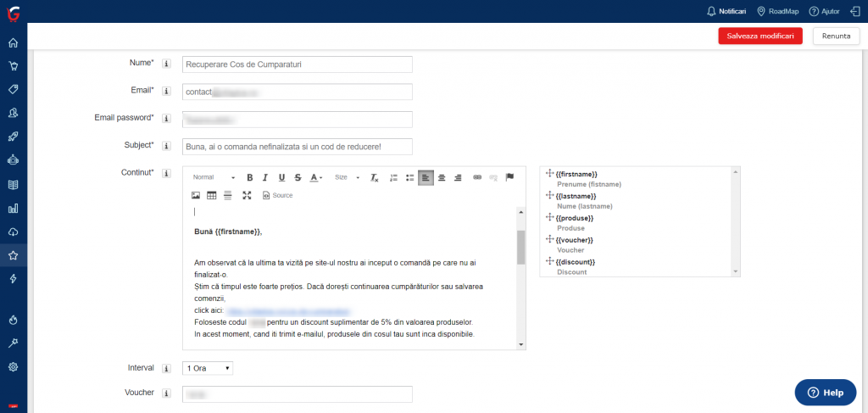Open the Normal paragraph format dropdown
The image size is (868, 413).
(214, 177)
